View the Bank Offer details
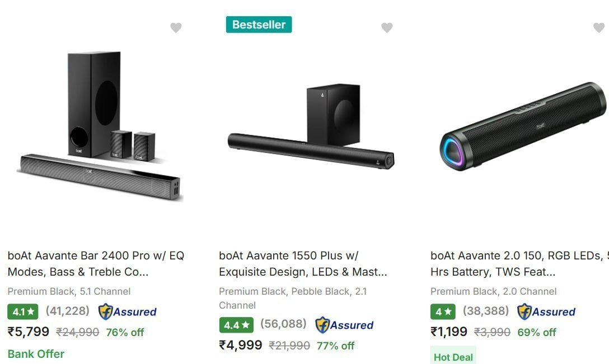Viewport: 609px width, 364px height. (36, 354)
